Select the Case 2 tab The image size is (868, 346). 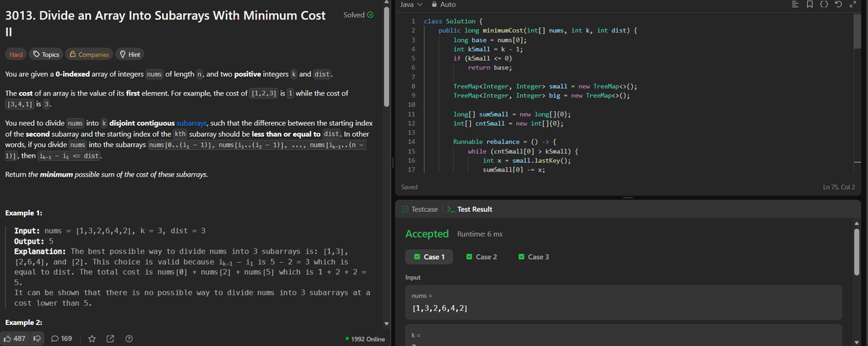[482, 257]
